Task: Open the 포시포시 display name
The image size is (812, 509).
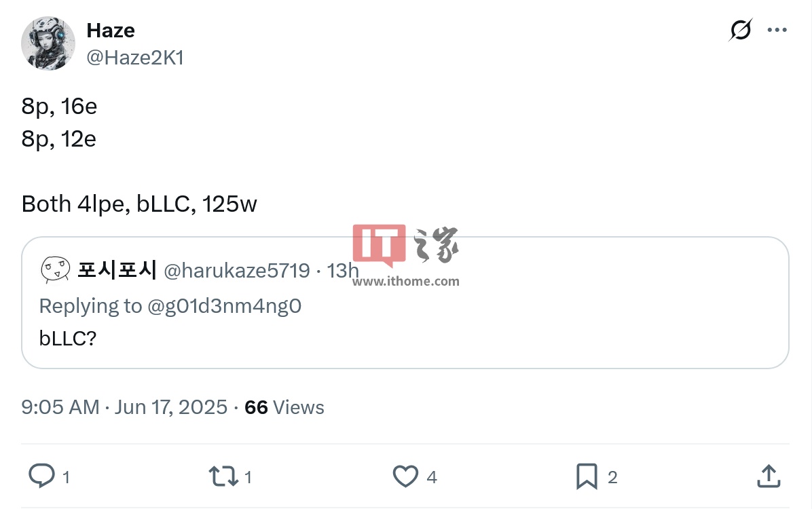Action: [117, 270]
